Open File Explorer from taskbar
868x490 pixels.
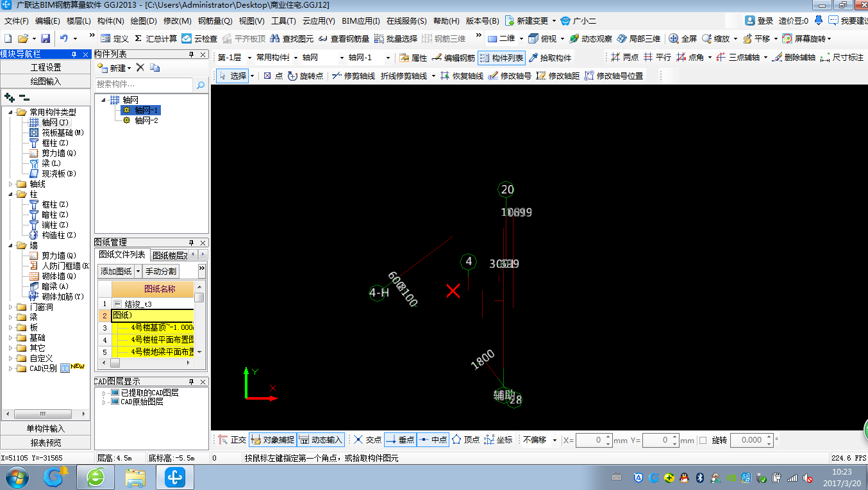135,477
